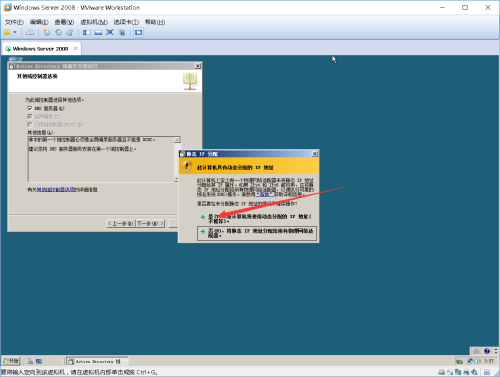The height and width of the screenshot is (377, 500).
Task: Click the CD/DVD device status icon
Action: click(x=450, y=372)
